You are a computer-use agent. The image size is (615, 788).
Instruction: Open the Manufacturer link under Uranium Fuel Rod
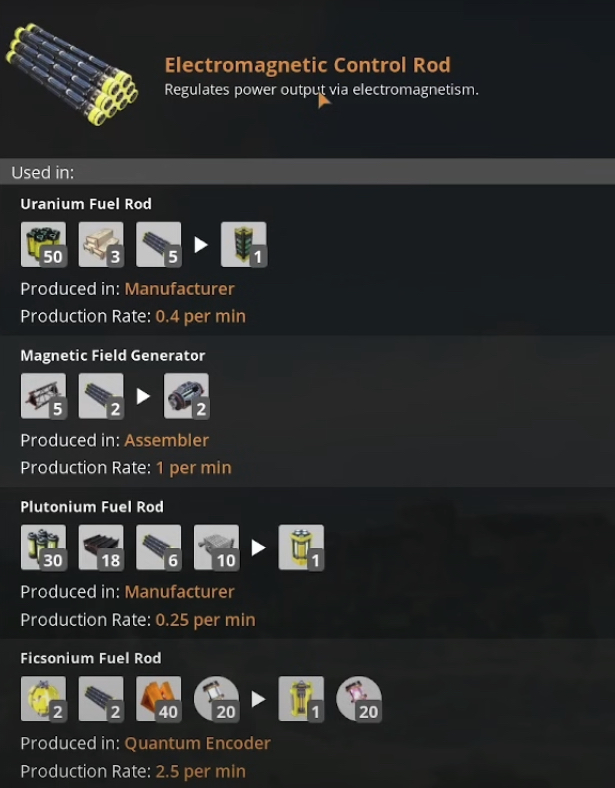coord(179,289)
